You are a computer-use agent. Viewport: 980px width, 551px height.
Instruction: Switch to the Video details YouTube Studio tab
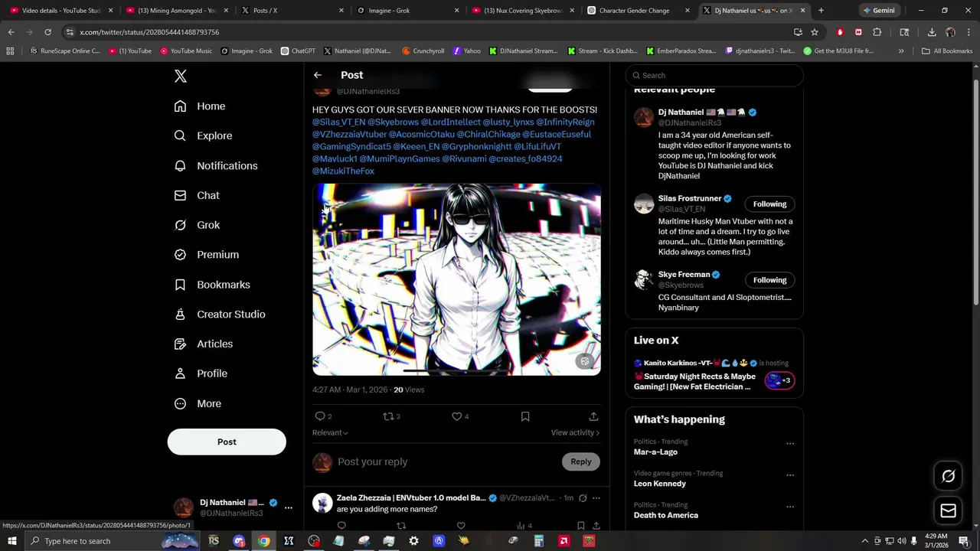[60, 11]
